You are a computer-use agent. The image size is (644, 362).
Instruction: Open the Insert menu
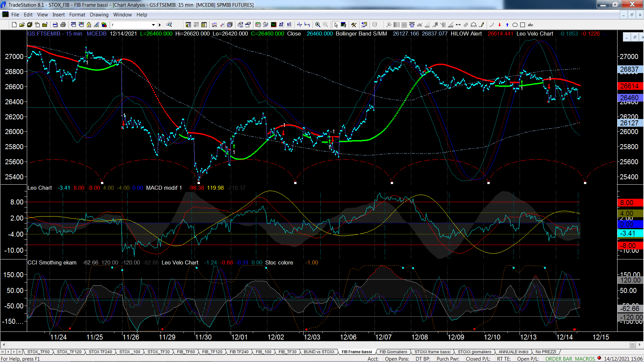coord(58,15)
